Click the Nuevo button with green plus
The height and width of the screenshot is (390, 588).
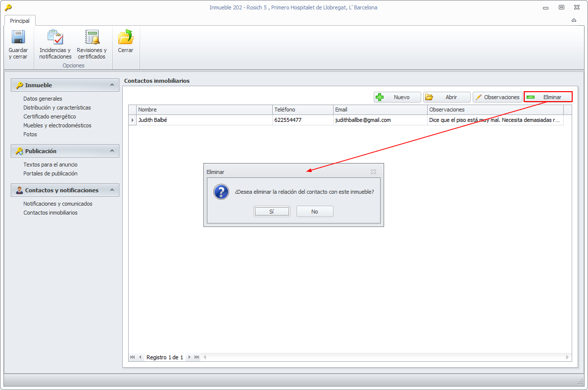[x=397, y=97]
